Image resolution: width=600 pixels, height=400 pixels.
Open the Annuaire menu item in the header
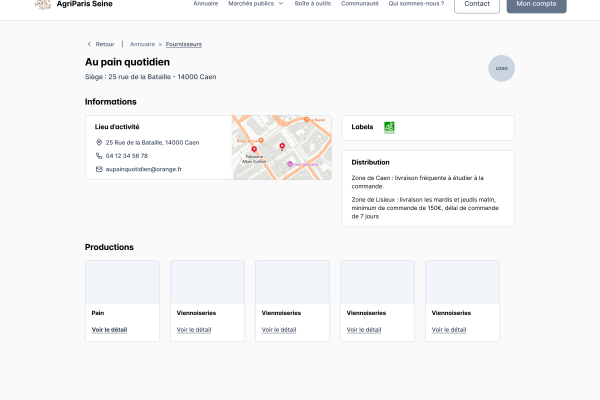click(205, 3)
